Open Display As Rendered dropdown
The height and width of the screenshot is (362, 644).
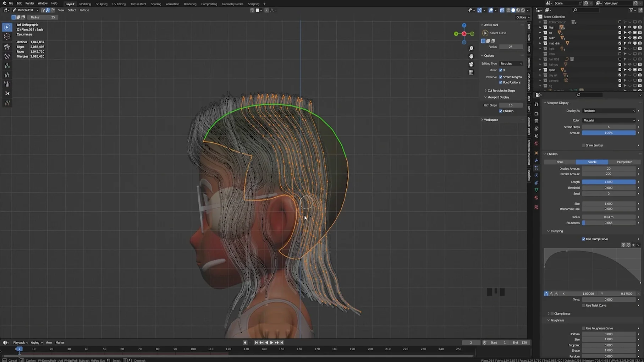point(609,111)
